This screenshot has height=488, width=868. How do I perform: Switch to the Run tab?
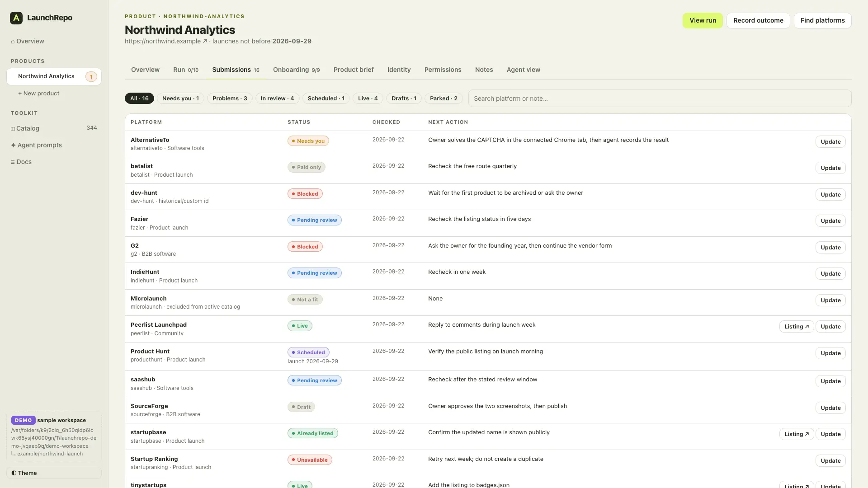[186, 70]
